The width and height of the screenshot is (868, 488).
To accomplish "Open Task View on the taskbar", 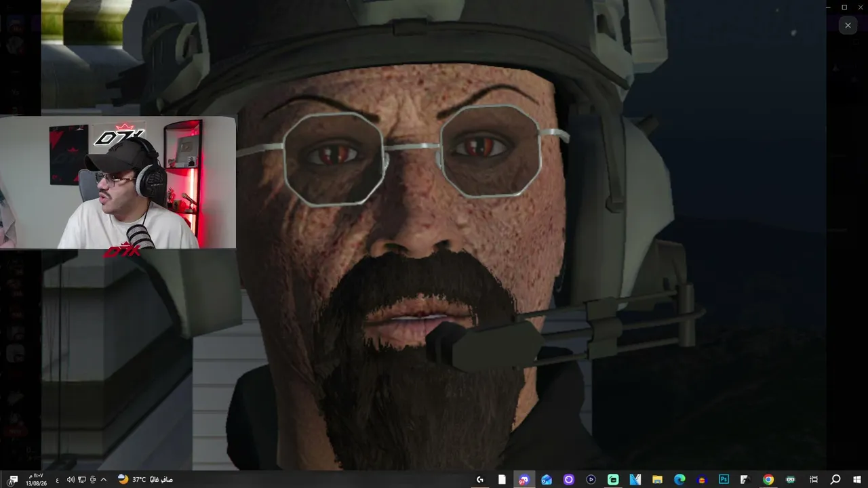I will pos(814,480).
